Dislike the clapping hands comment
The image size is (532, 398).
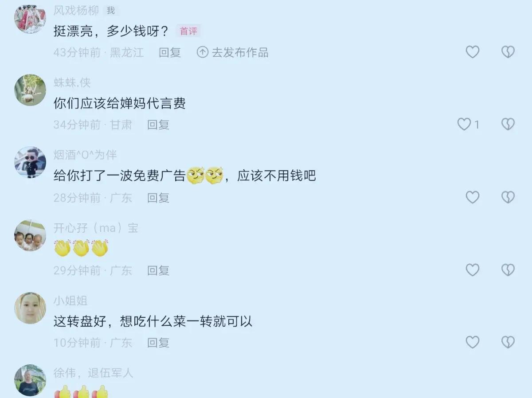click(508, 270)
